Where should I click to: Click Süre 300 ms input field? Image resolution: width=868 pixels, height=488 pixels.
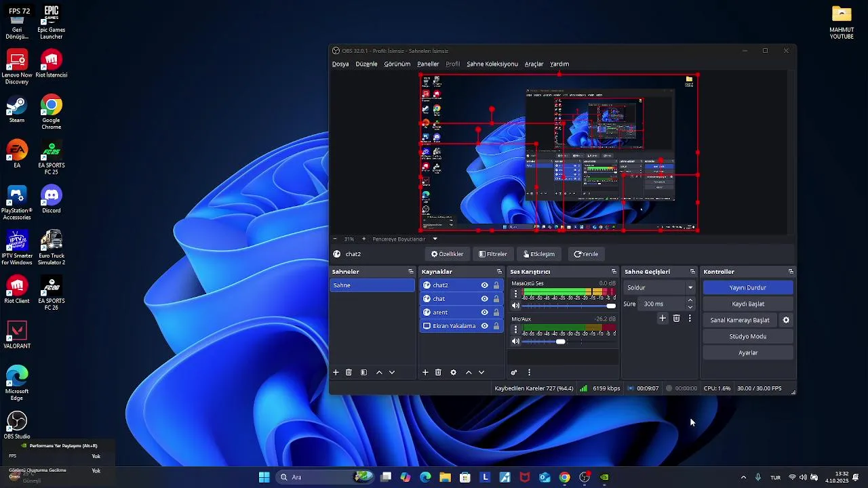click(663, 304)
